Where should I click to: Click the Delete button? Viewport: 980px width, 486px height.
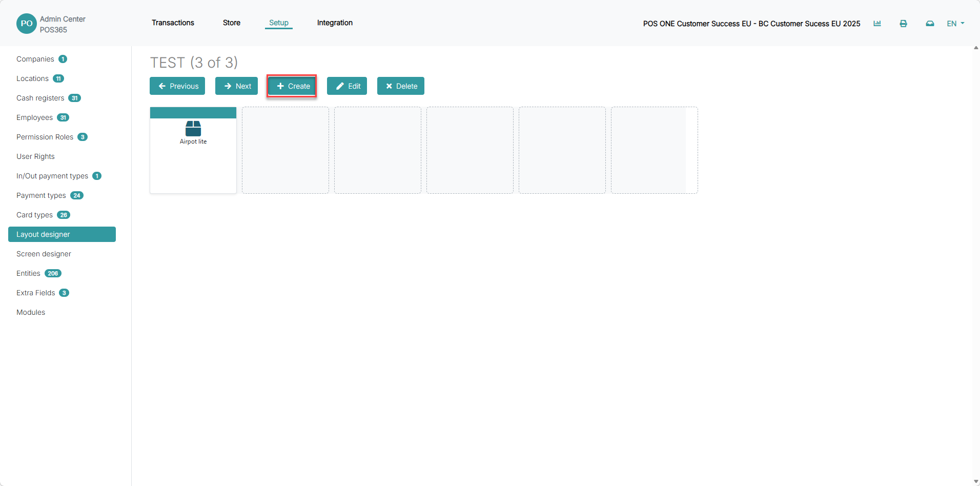pyautogui.click(x=401, y=86)
